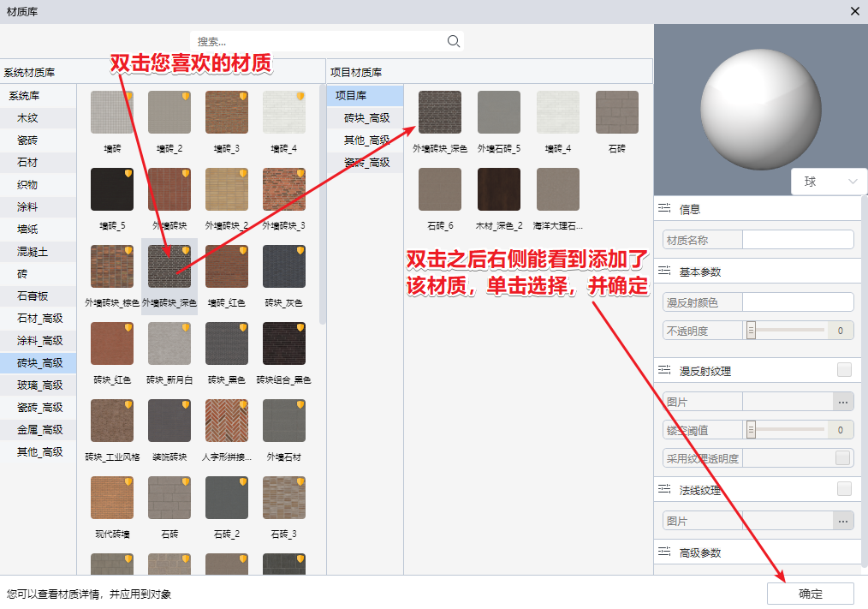Browse for 法线纹理 image with ellipsis button

[x=843, y=521]
